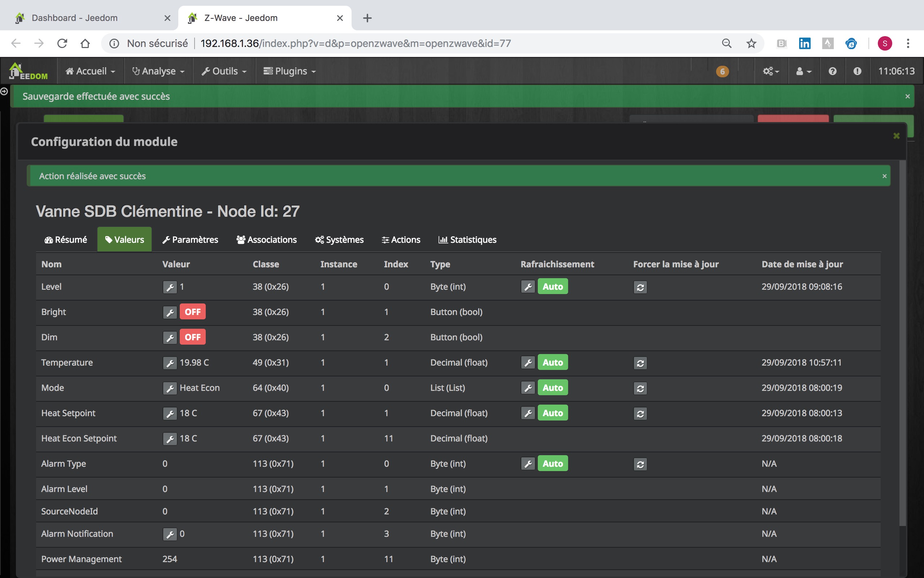This screenshot has height=578, width=924.
Task: Toggle Auto refresh for Level row
Action: tap(553, 287)
